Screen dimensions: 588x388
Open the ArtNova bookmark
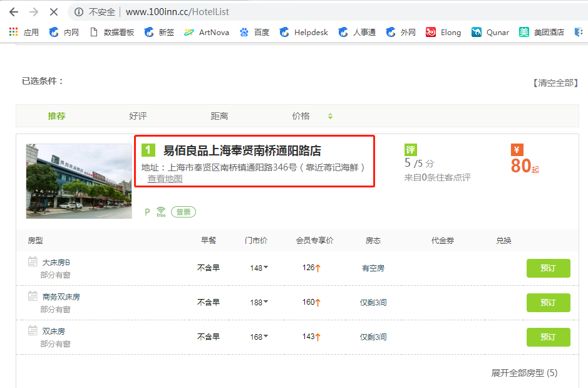point(206,32)
